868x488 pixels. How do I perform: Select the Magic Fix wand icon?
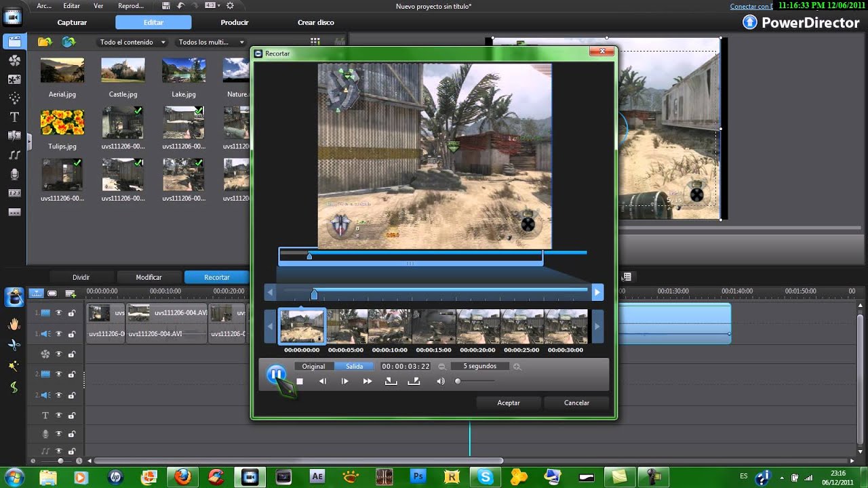pyautogui.click(x=14, y=366)
